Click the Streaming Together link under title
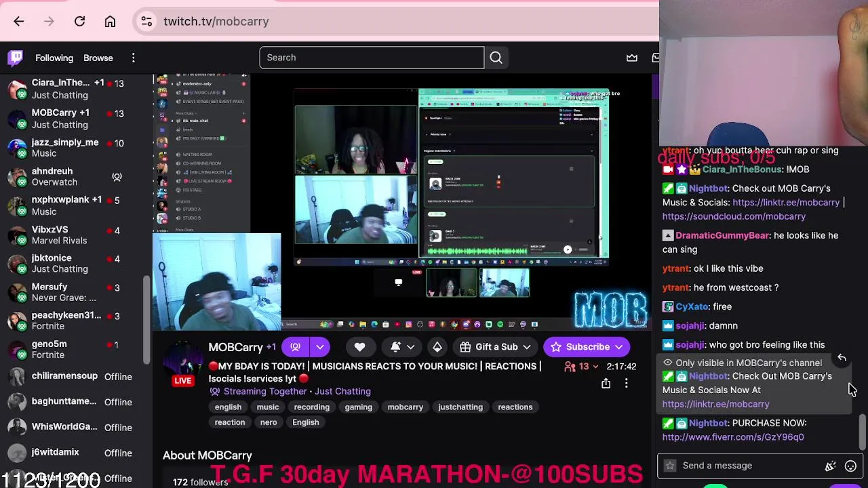This screenshot has width=868, height=488. (x=264, y=391)
